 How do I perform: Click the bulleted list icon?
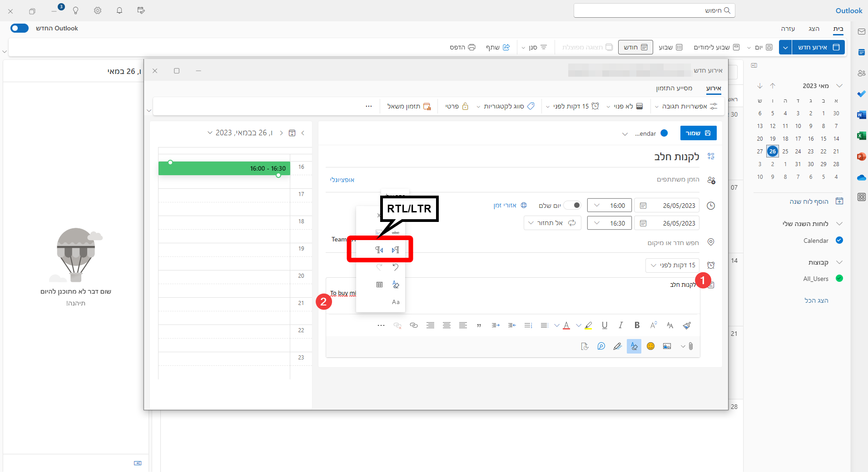(x=544, y=325)
